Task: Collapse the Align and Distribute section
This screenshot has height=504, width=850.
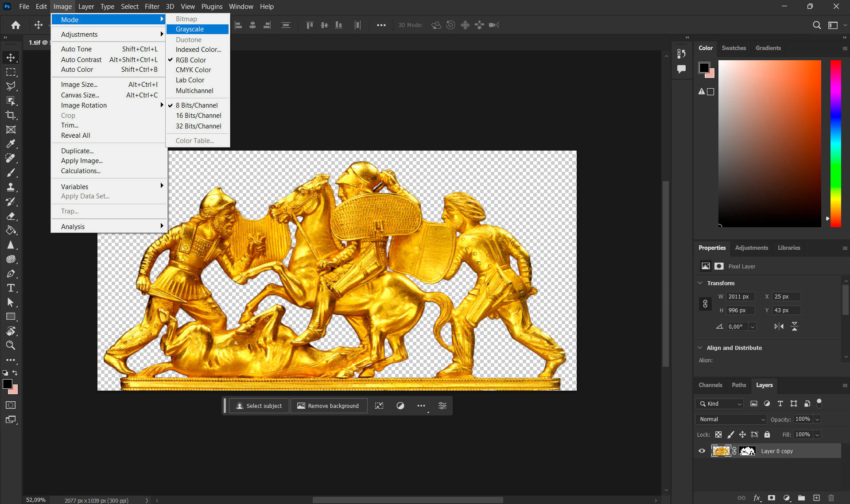Action: (700, 348)
